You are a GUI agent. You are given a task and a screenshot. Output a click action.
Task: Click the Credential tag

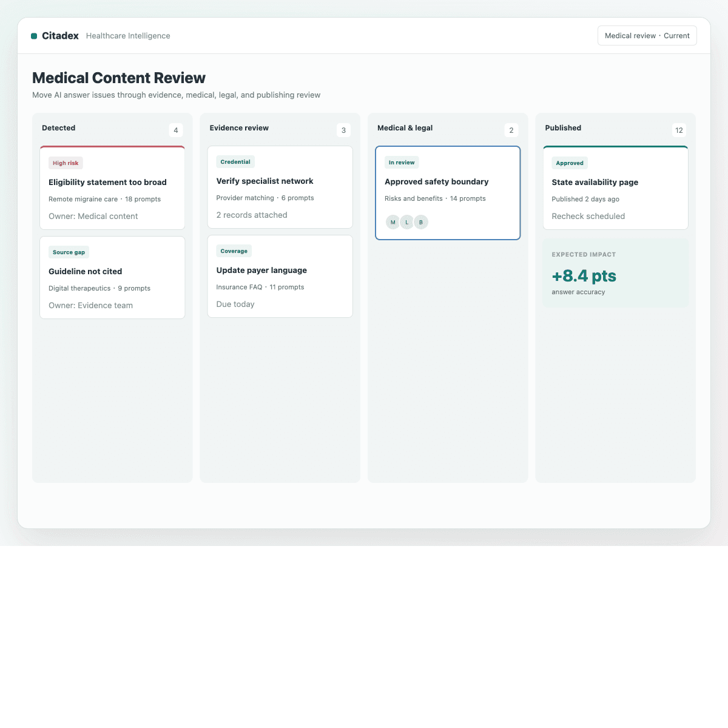coord(235,162)
